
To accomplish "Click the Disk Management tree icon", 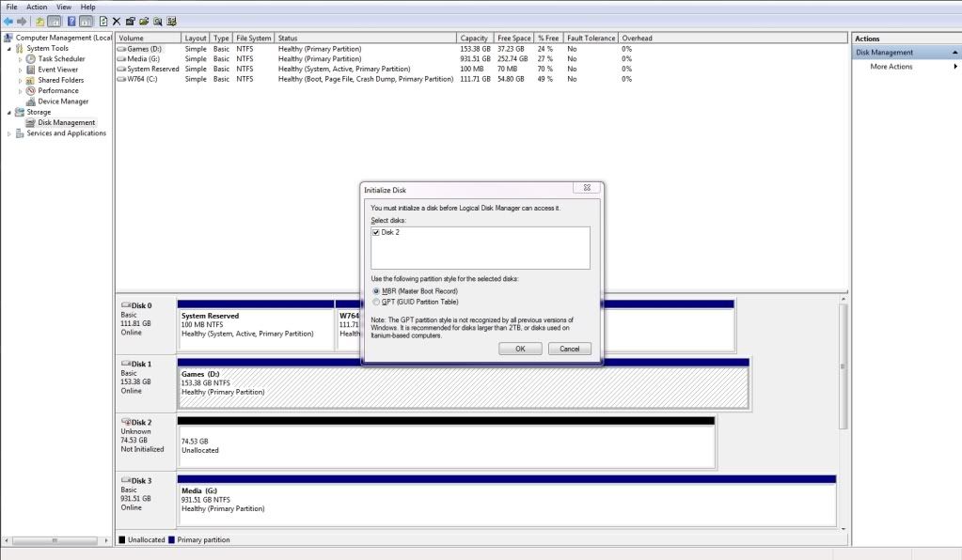I will [x=31, y=122].
